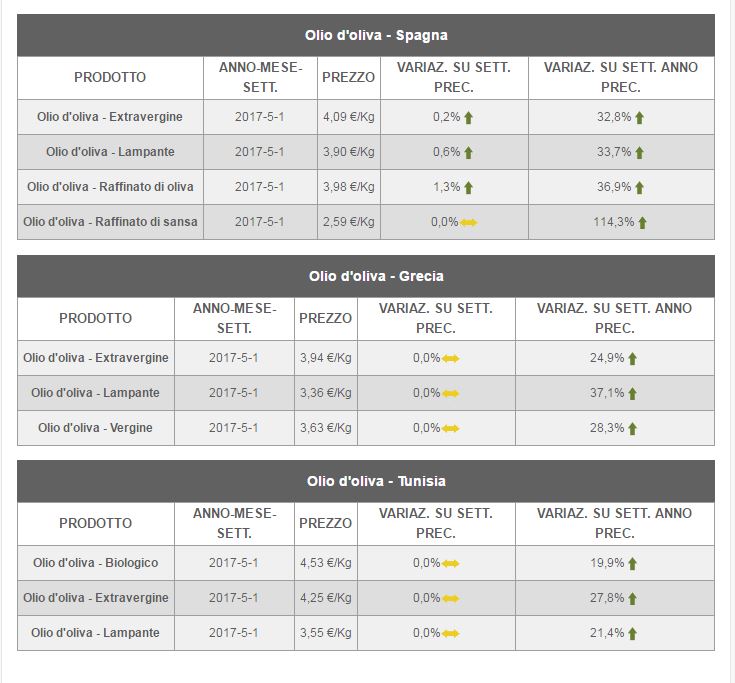Click green up arrow beside 37,1% Grecia Lampante
The image size is (735, 683).
click(x=632, y=393)
